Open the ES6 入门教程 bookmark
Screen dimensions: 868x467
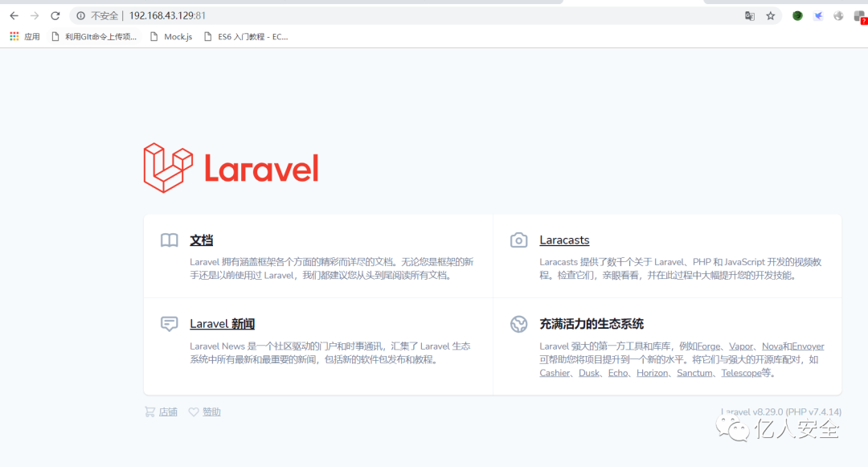pos(247,36)
